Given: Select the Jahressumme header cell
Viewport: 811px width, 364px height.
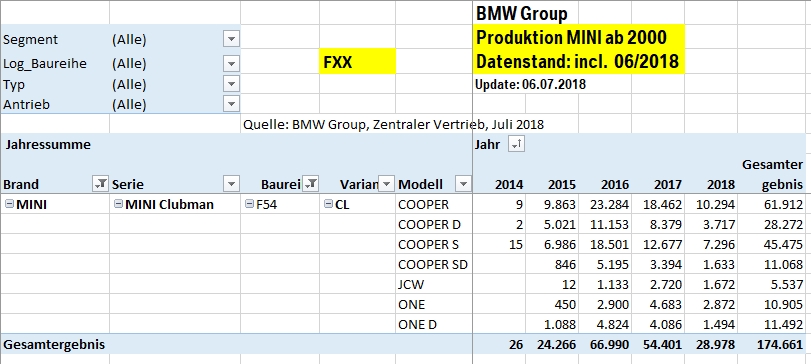Looking at the screenshot, I should pos(48,145).
